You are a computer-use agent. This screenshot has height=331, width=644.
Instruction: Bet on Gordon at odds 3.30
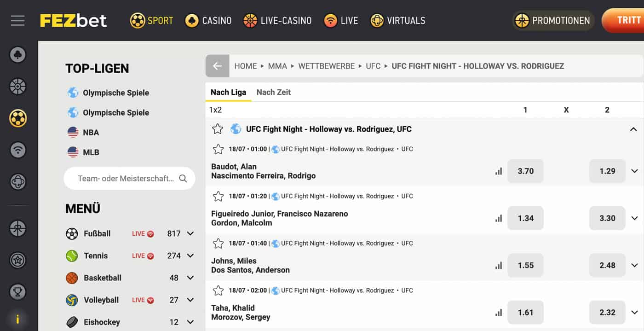607,218
